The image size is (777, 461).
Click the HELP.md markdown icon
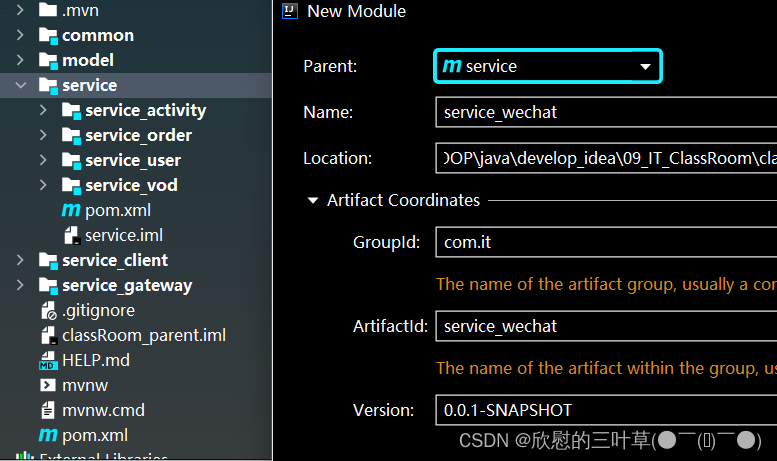48,360
